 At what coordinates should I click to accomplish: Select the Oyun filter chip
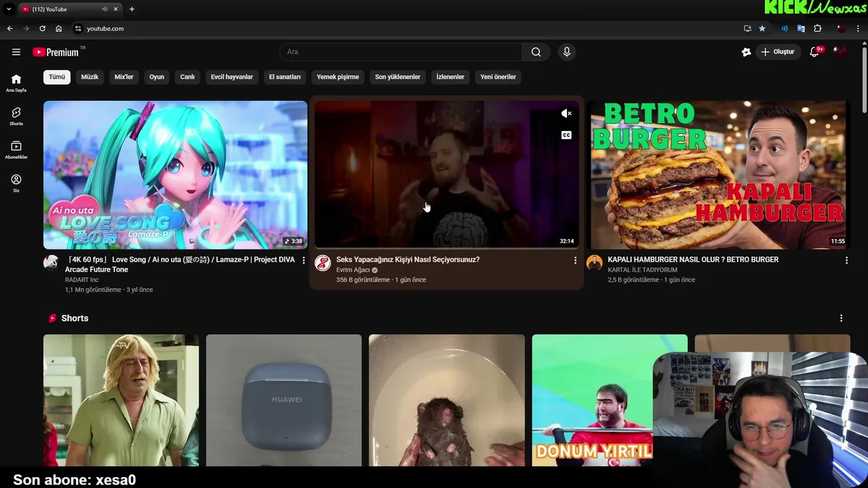click(x=157, y=77)
